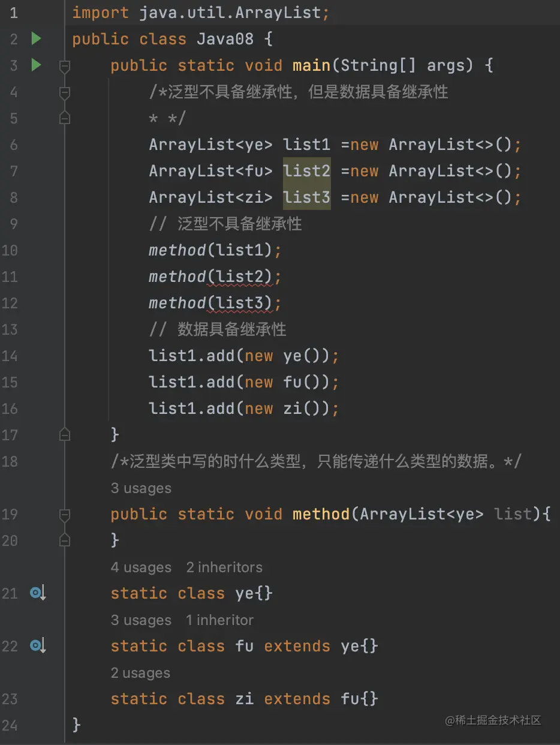Collapse the main method body fold marker
This screenshot has width=560, height=745.
point(64,65)
